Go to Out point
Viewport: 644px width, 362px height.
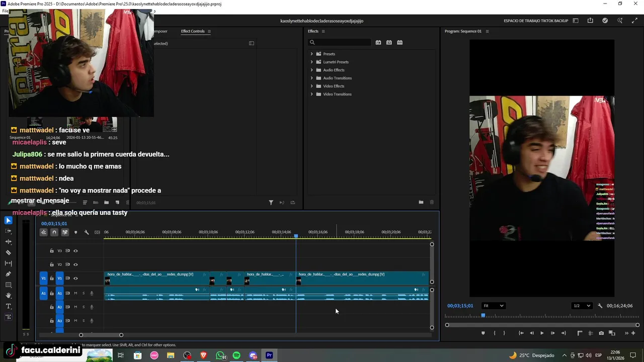[563, 333]
